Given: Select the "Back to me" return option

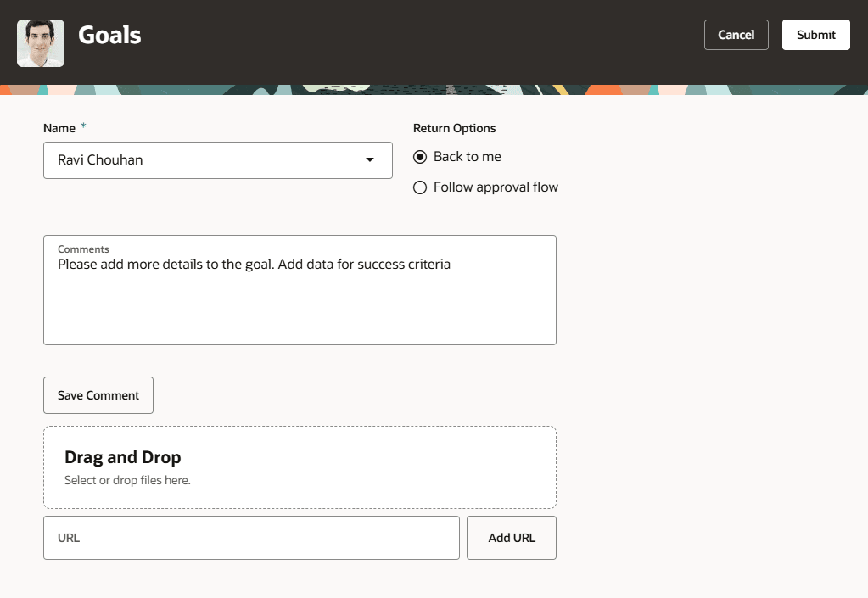Looking at the screenshot, I should (420, 156).
